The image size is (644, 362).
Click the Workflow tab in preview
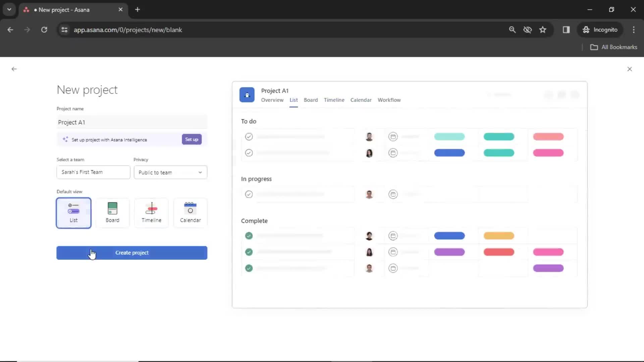[x=389, y=100]
